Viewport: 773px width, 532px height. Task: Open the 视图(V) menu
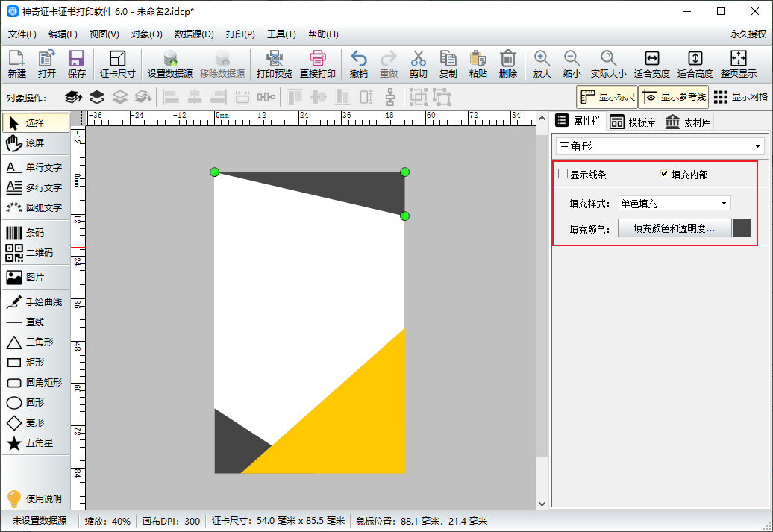click(104, 34)
